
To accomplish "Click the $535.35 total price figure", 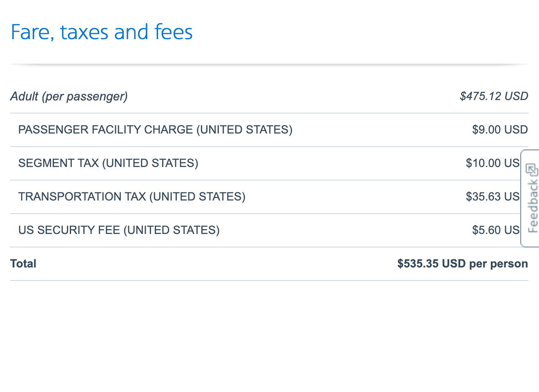I will click(418, 264).
